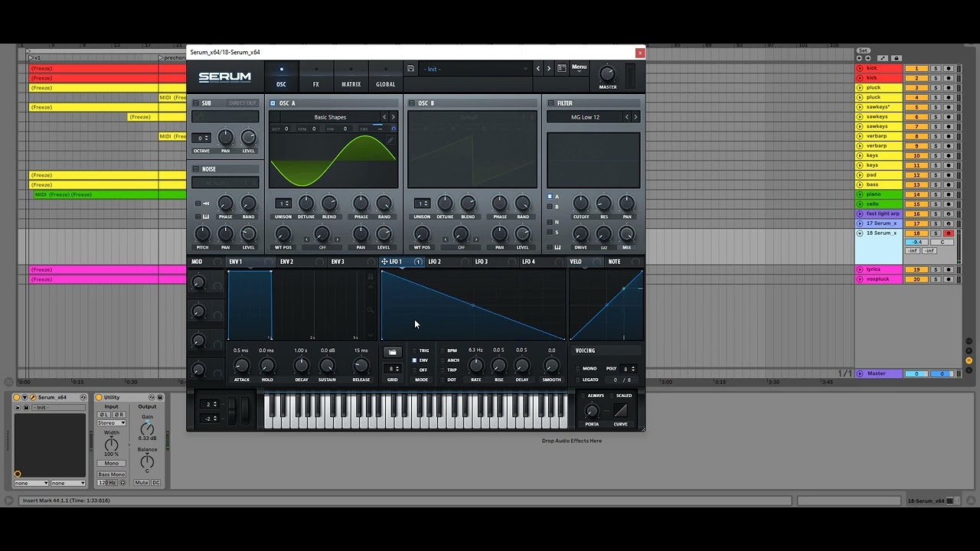This screenshot has height=551, width=980.
Task: Click automation mode icon above Ableton tracks
Action: [x=884, y=58]
